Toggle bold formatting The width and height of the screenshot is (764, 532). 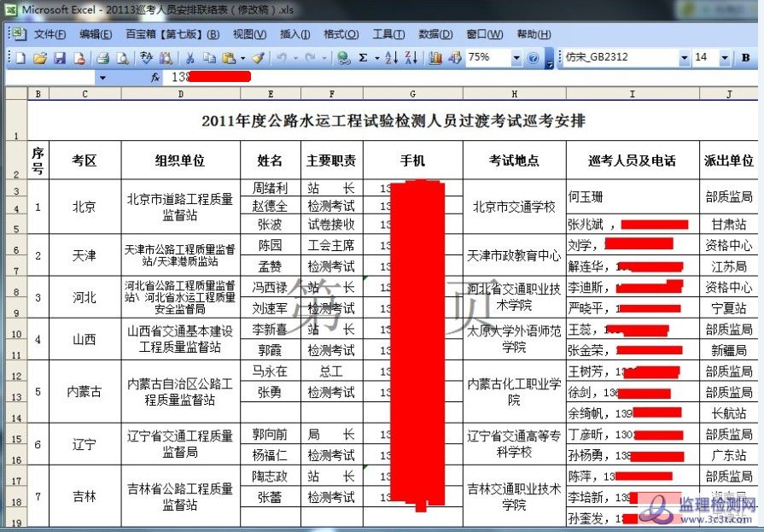tap(745, 58)
